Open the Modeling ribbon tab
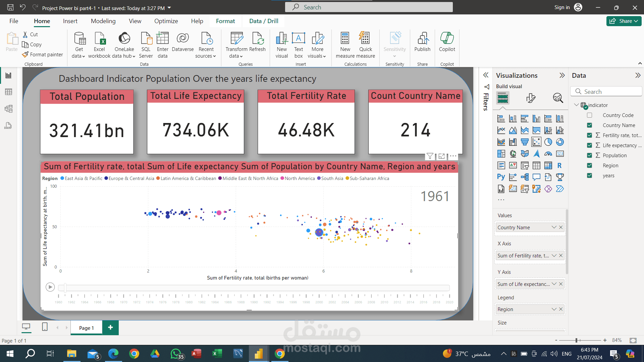This screenshot has height=362, width=644. [103, 21]
